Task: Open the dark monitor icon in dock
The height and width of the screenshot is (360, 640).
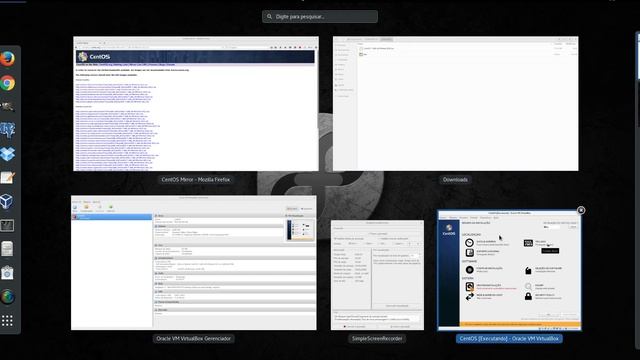Action: (x=7, y=225)
